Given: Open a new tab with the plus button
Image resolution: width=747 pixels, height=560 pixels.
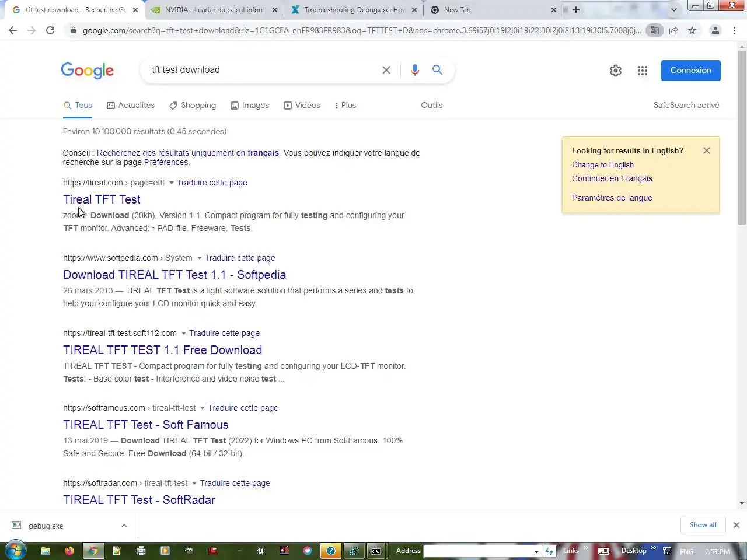Looking at the screenshot, I should (x=576, y=10).
